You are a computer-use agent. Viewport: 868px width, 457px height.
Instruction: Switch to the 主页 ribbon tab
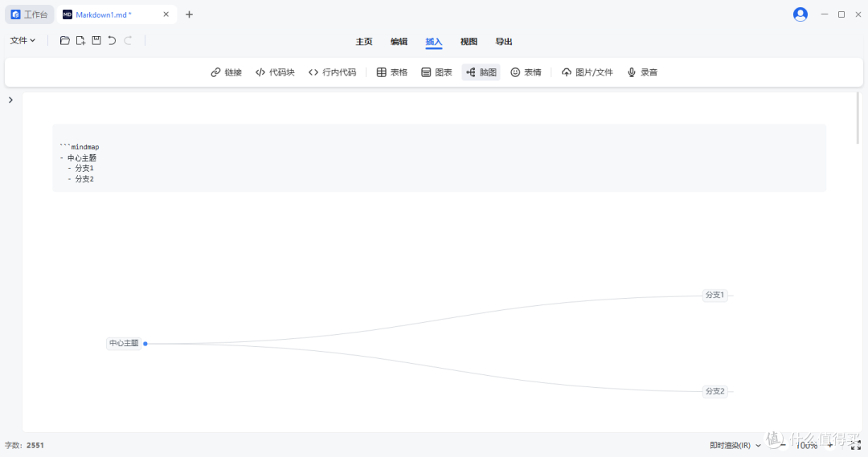pos(364,42)
